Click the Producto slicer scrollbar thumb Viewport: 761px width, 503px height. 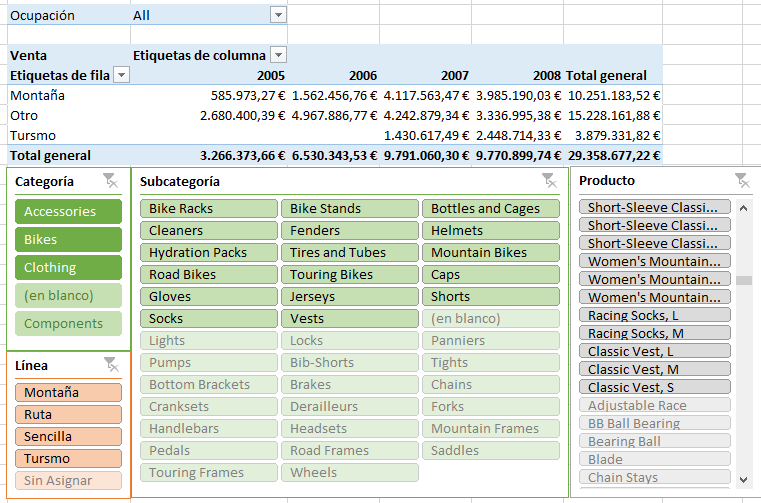[744, 280]
